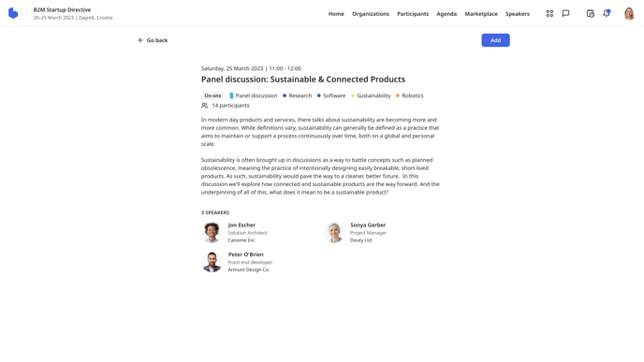644x362 pixels.
Task: Open the chat messages icon
Action: pyautogui.click(x=565, y=13)
